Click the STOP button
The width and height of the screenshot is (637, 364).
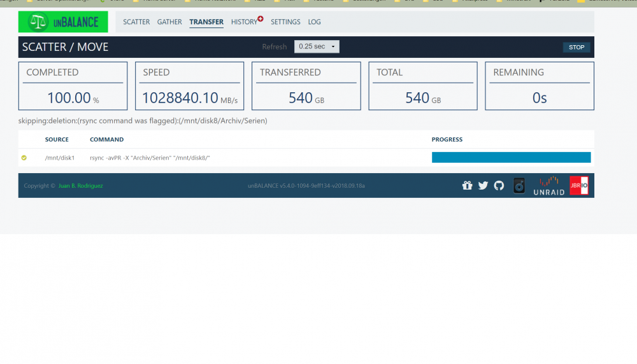576,47
